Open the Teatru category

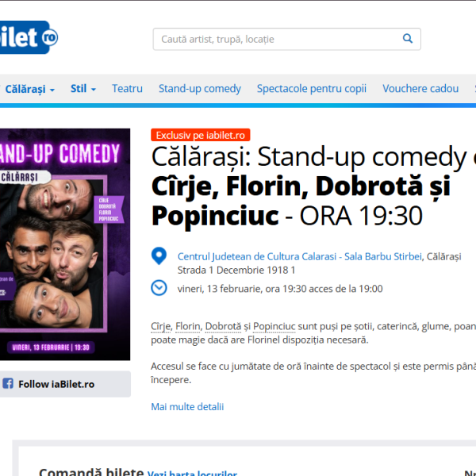[127, 89]
